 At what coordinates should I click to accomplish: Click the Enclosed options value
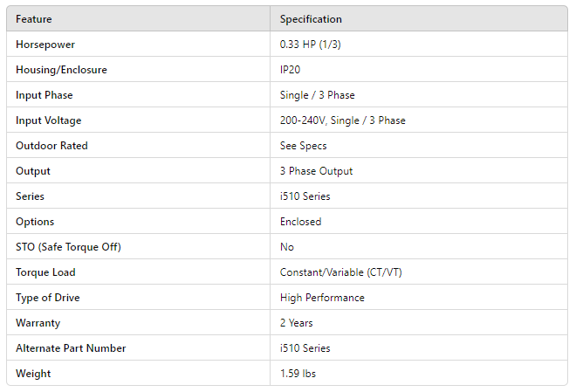(x=300, y=222)
